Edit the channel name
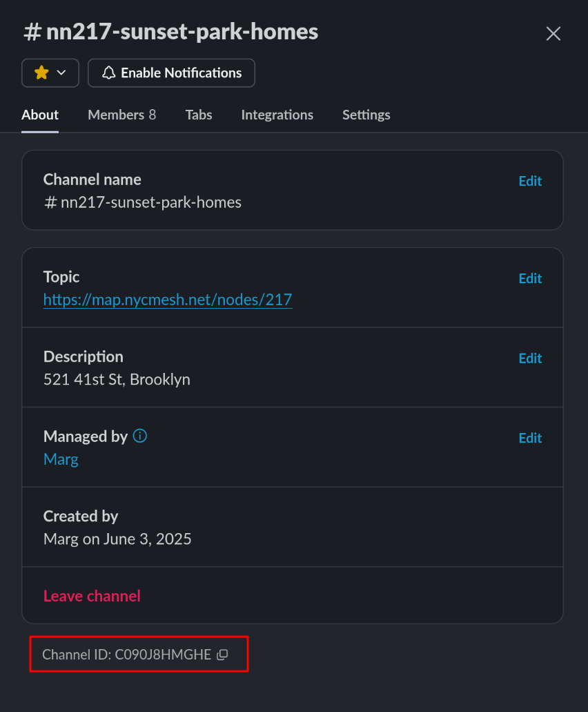 (x=530, y=181)
